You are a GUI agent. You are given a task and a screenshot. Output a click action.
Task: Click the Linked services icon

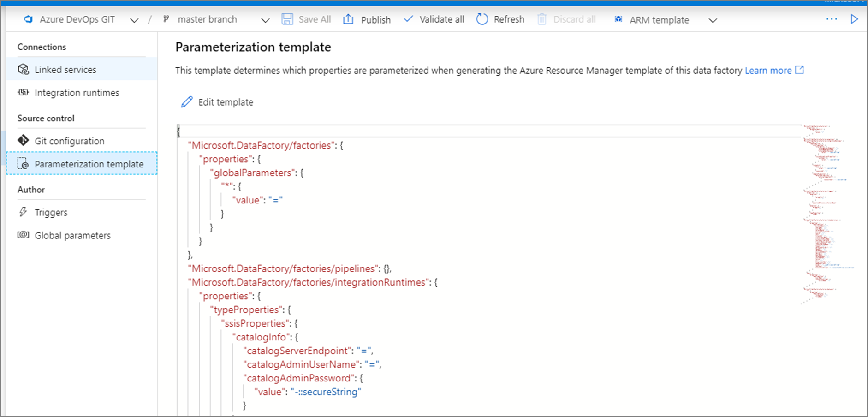point(23,69)
